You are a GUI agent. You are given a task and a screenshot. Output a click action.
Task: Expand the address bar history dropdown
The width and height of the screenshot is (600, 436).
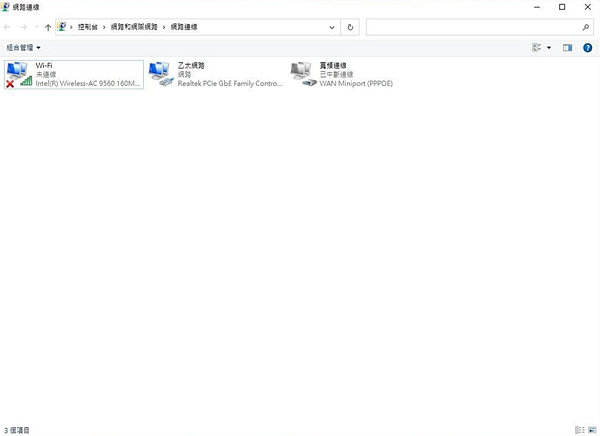coord(332,27)
